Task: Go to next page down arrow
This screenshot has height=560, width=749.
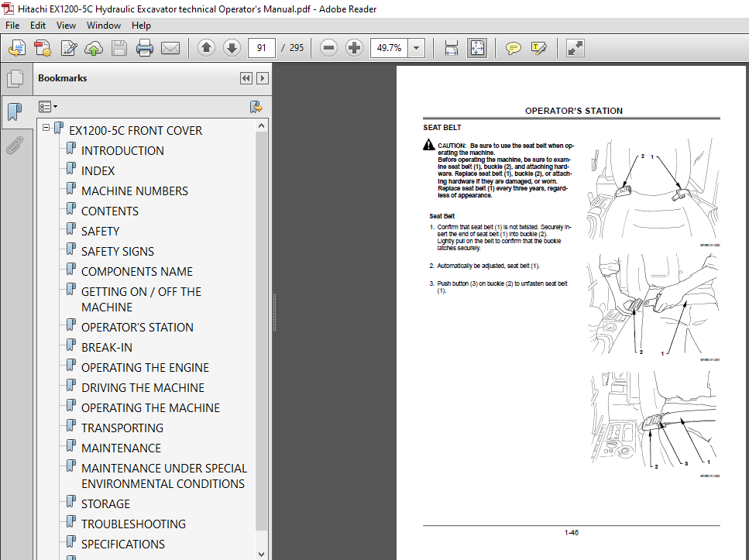Action: click(x=232, y=48)
